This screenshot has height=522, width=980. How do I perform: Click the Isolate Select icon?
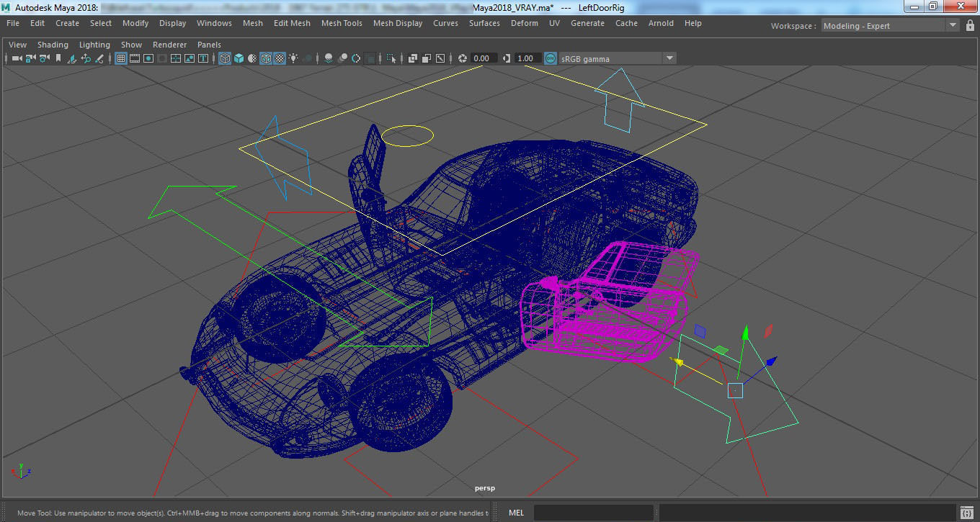coord(391,58)
